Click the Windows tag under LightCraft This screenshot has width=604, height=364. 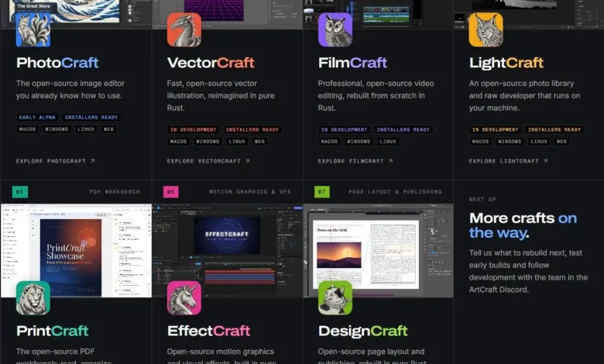510,142
